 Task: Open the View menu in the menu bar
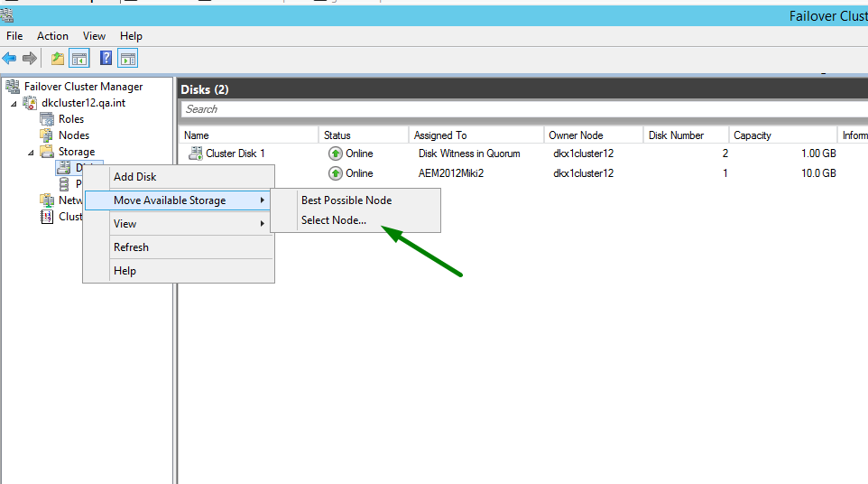pos(94,36)
